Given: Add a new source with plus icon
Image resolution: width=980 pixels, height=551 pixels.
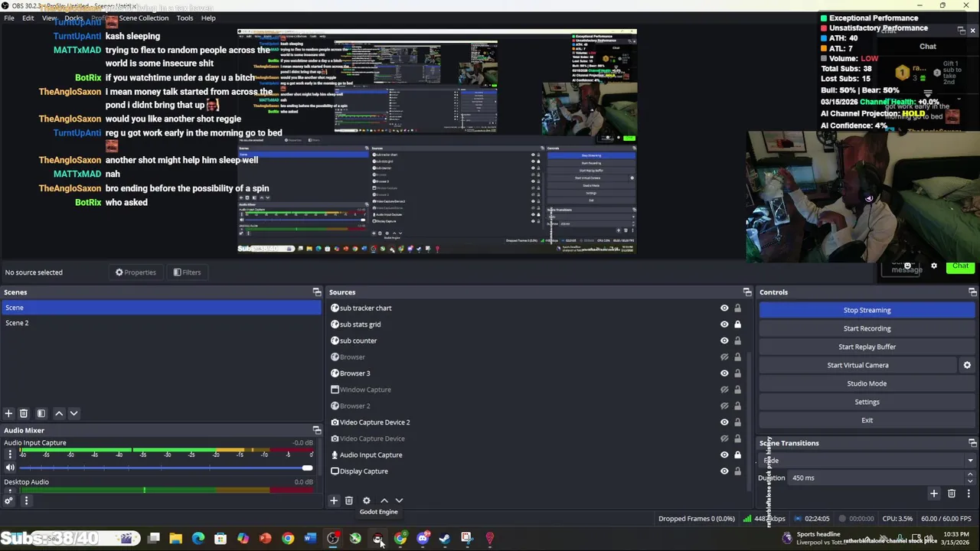Looking at the screenshot, I should tap(334, 500).
